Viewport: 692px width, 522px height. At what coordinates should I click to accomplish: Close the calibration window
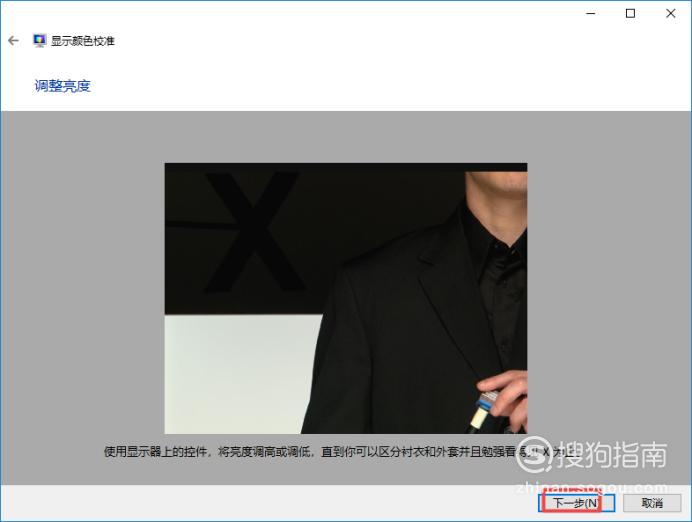(x=671, y=14)
